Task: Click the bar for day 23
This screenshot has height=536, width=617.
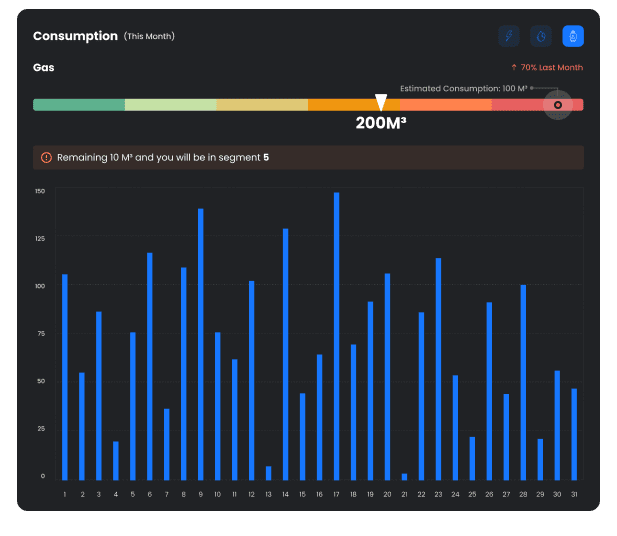Action: [x=438, y=369]
